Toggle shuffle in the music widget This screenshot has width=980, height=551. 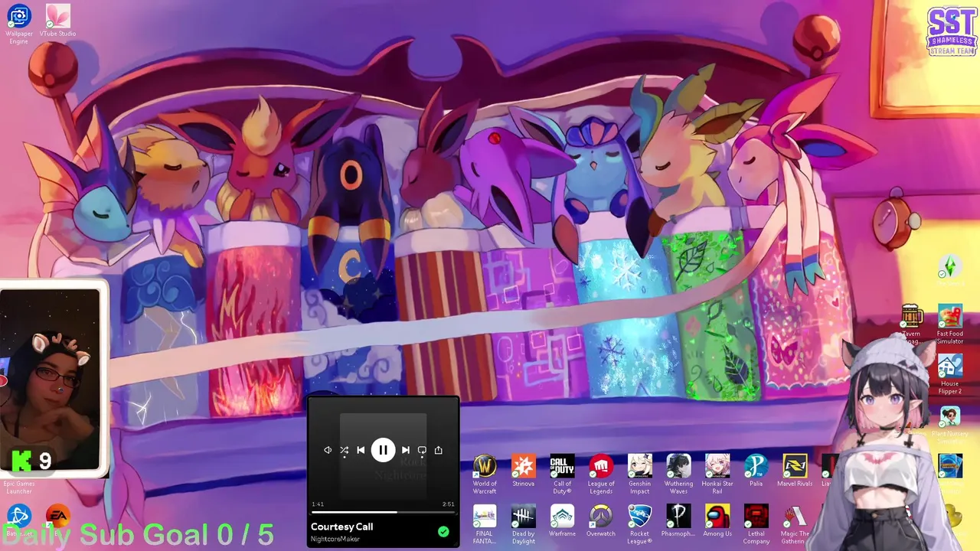(x=344, y=450)
